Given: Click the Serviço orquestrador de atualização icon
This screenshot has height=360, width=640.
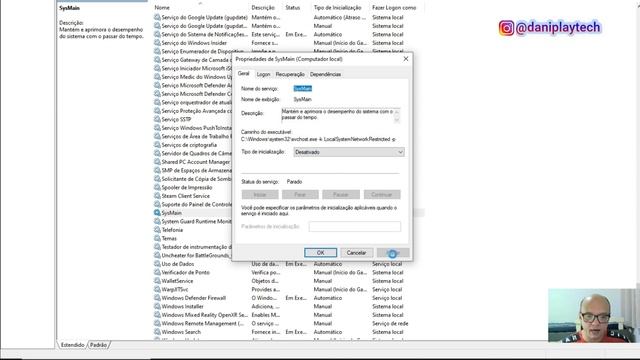Looking at the screenshot, I should click(157, 102).
